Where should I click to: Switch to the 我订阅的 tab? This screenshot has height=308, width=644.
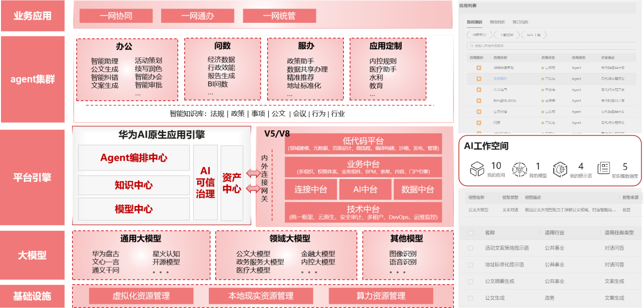tap(520, 22)
